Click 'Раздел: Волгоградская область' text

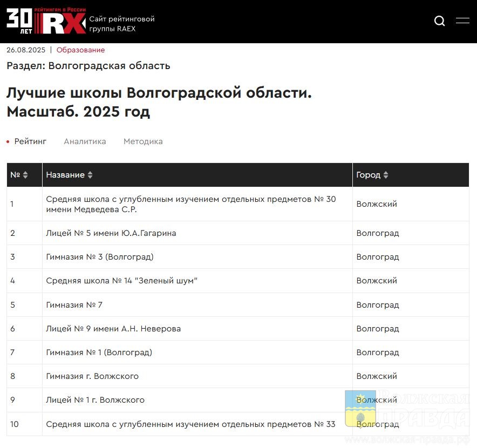88,66
